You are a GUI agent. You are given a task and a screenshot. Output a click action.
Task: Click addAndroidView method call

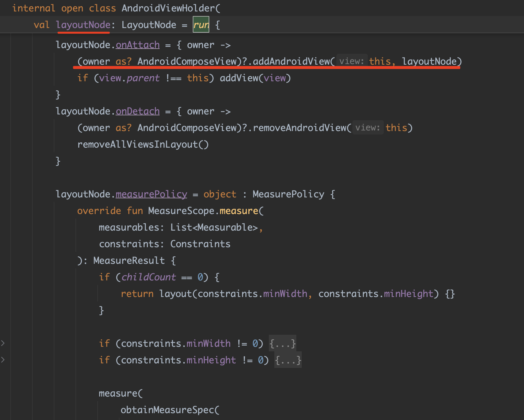(x=291, y=61)
